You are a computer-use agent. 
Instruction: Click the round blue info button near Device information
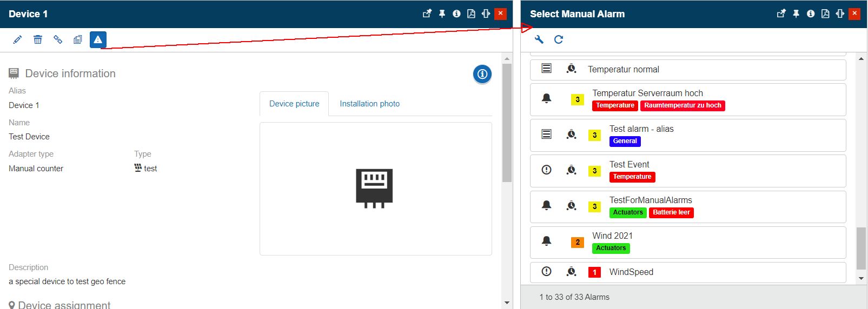point(482,74)
